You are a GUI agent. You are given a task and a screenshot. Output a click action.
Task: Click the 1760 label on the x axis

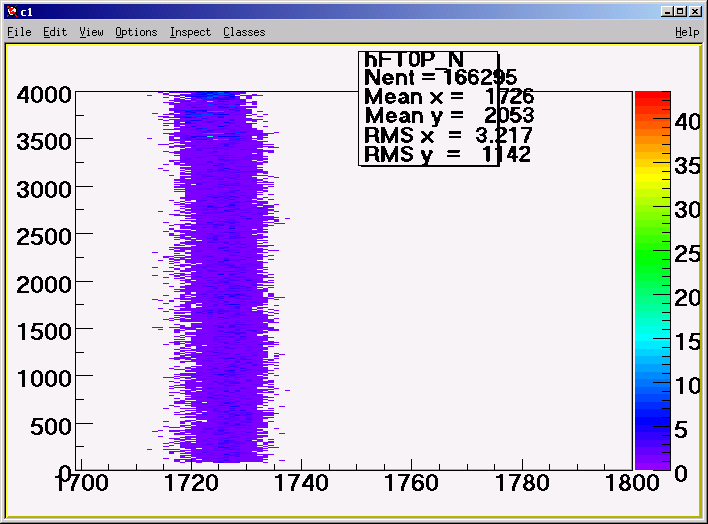click(411, 483)
